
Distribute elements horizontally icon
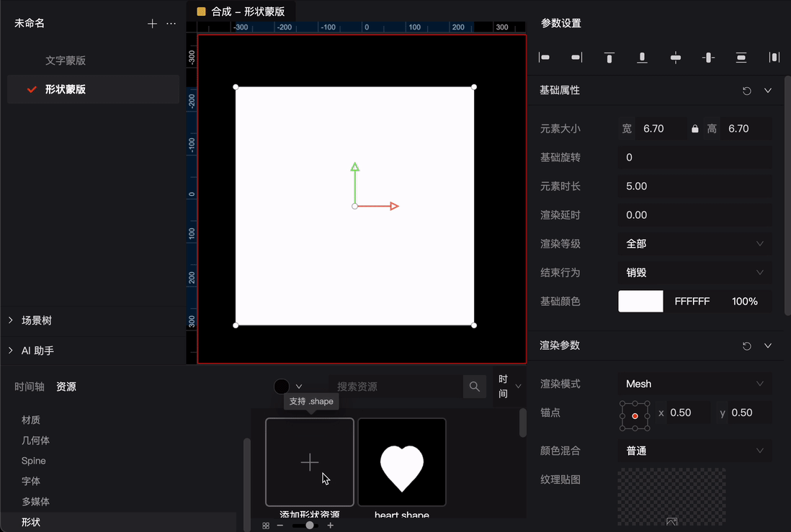tap(774, 58)
